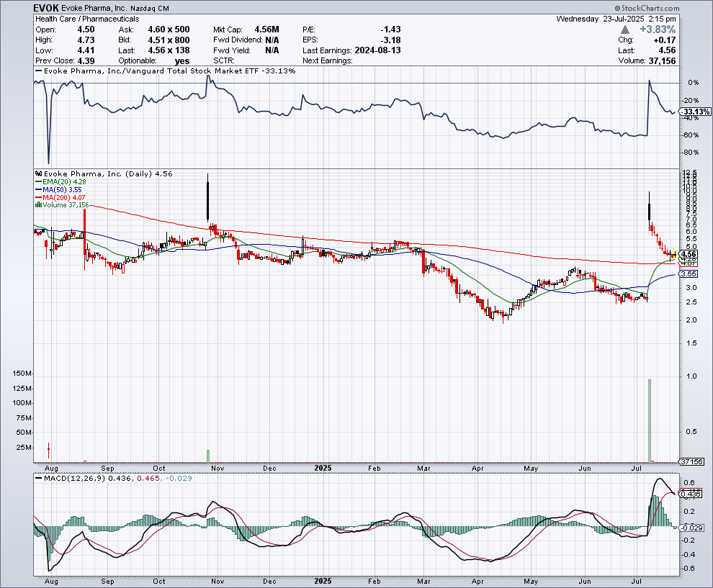Image resolution: width=713 pixels, height=588 pixels.
Task: Click the -33.13% relative strength axis tag
Action: (695, 112)
